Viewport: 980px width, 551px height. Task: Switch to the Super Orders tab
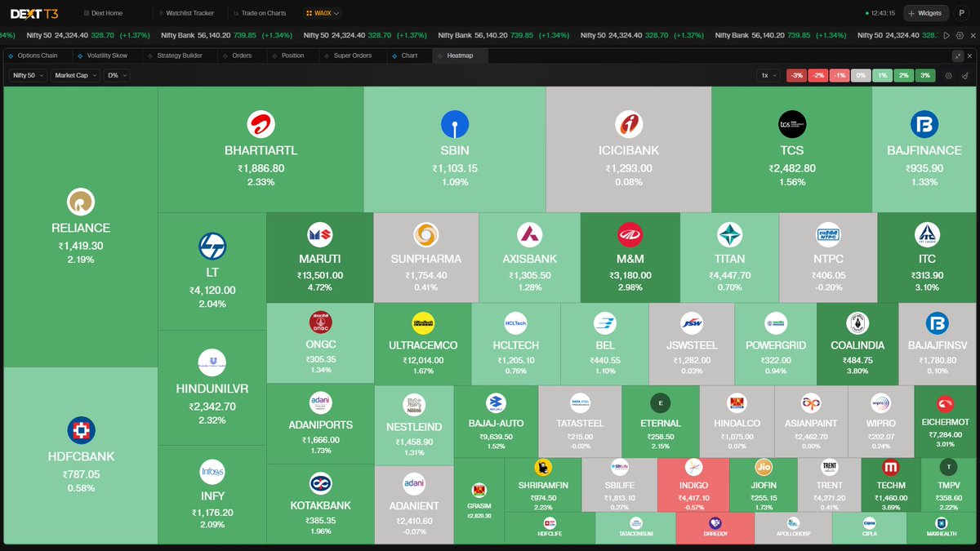pos(352,56)
